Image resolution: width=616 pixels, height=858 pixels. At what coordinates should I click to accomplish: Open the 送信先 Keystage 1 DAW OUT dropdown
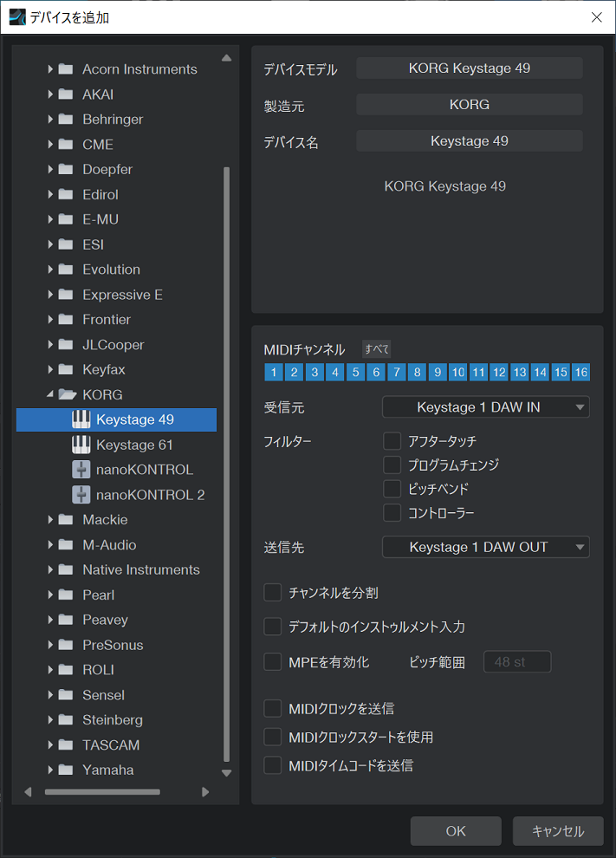pyautogui.click(x=486, y=547)
